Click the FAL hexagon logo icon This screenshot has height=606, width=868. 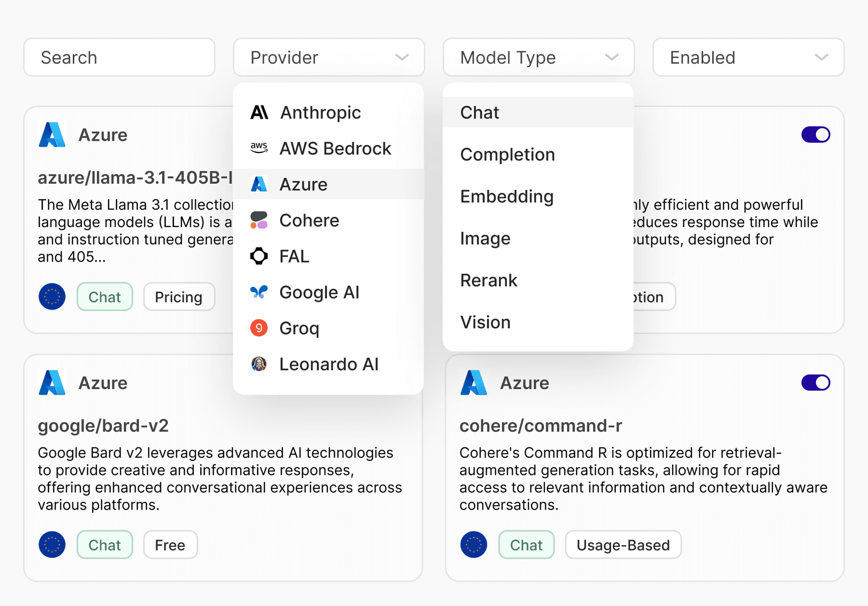[x=259, y=256]
